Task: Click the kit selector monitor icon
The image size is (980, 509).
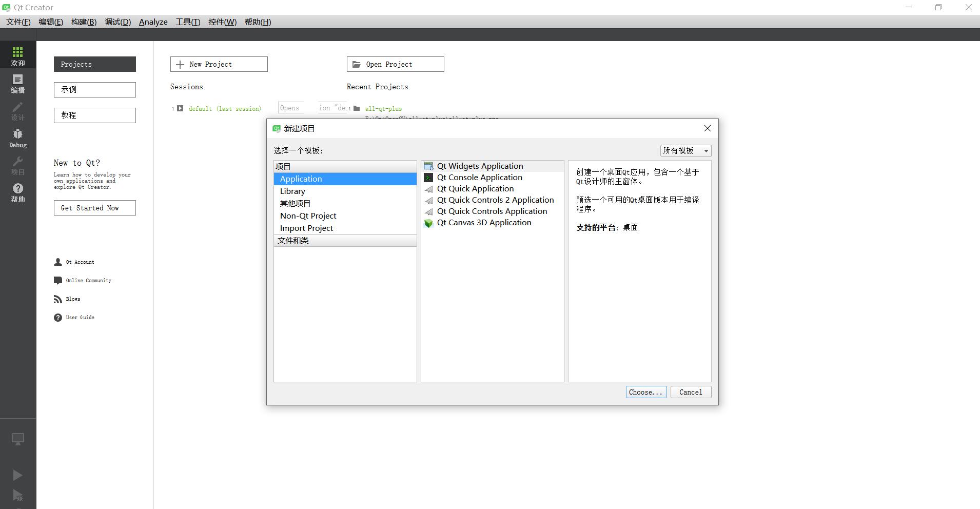Action: (17, 439)
